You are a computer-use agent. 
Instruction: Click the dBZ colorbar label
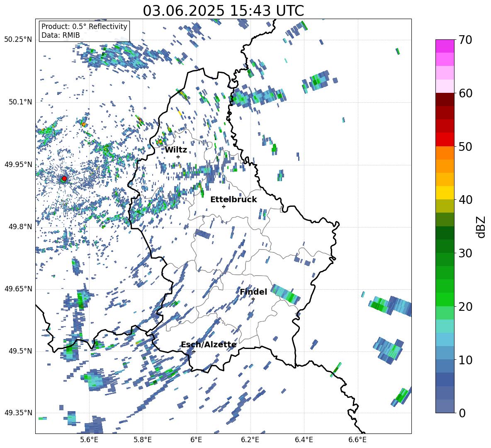point(481,227)
